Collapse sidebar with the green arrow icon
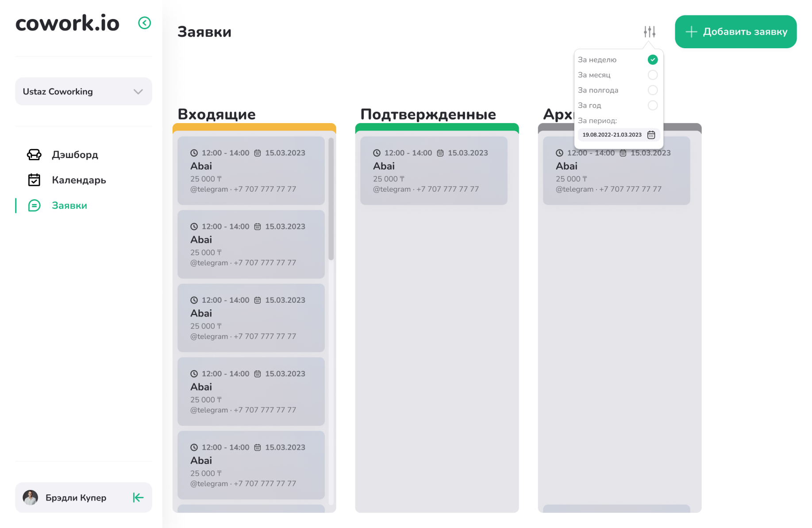The height and width of the screenshot is (528, 812). (144, 23)
